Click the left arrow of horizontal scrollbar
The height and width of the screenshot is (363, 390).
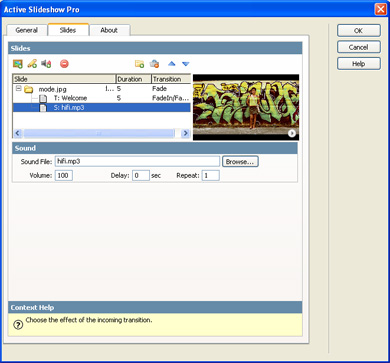pyautogui.click(x=18, y=134)
